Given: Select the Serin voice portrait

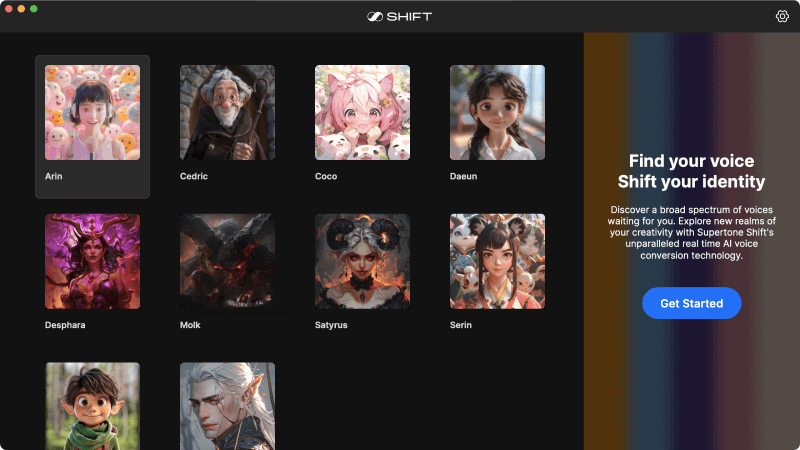Looking at the screenshot, I should (497, 261).
